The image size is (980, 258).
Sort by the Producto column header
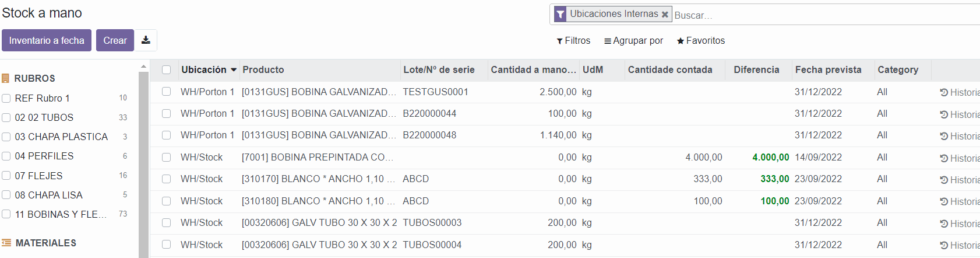pyautogui.click(x=263, y=69)
